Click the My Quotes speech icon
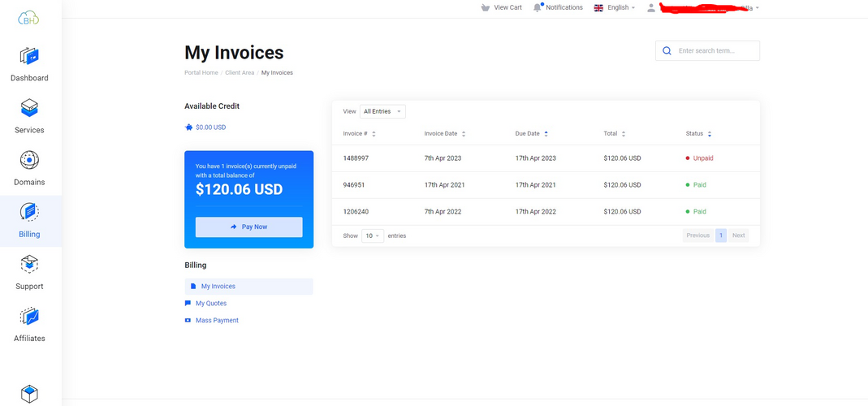This screenshot has width=868, height=406. tap(188, 304)
